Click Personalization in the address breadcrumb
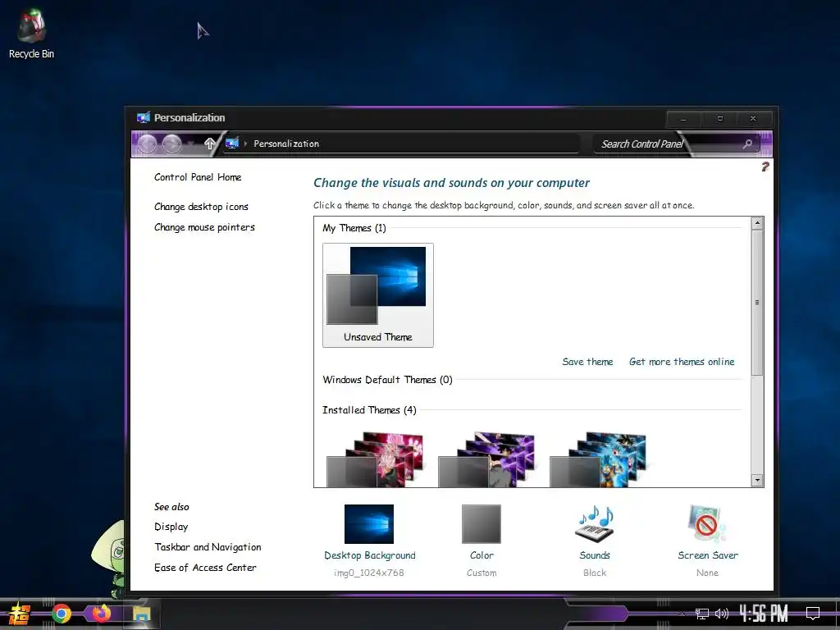The image size is (840, 630). tap(286, 144)
